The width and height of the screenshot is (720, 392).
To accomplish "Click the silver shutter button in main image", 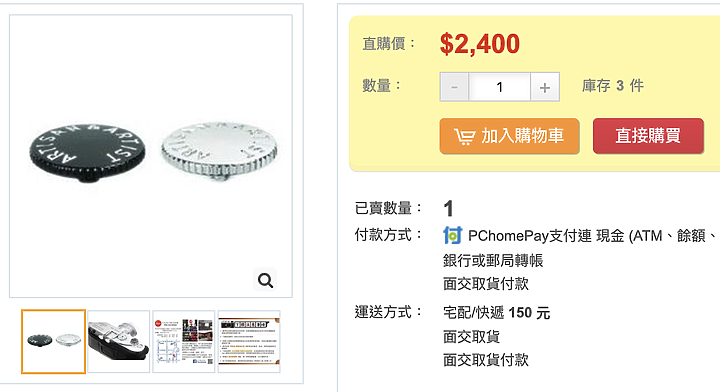I will [219, 150].
